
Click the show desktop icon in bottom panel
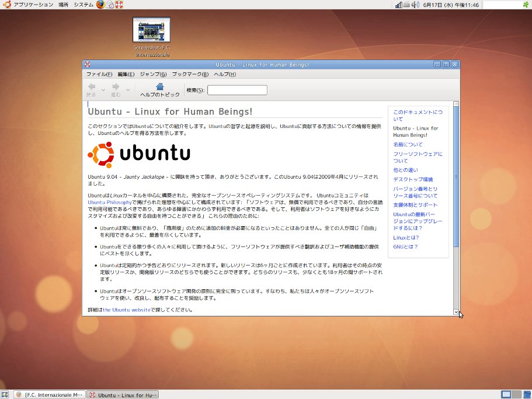(5, 394)
